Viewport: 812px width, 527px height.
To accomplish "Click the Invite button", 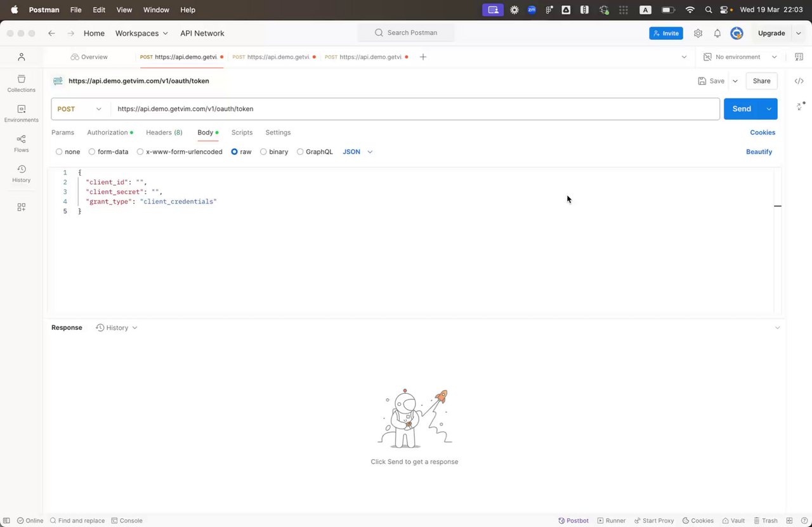I will pos(666,33).
